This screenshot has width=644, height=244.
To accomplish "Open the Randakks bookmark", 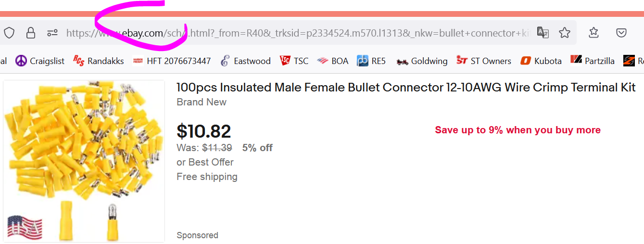I will click(x=99, y=61).
